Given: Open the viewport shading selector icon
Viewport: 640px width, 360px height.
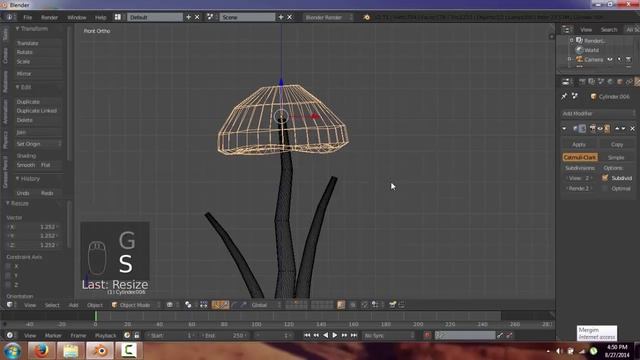Looking at the screenshot, I should pyautogui.click(x=169, y=305).
